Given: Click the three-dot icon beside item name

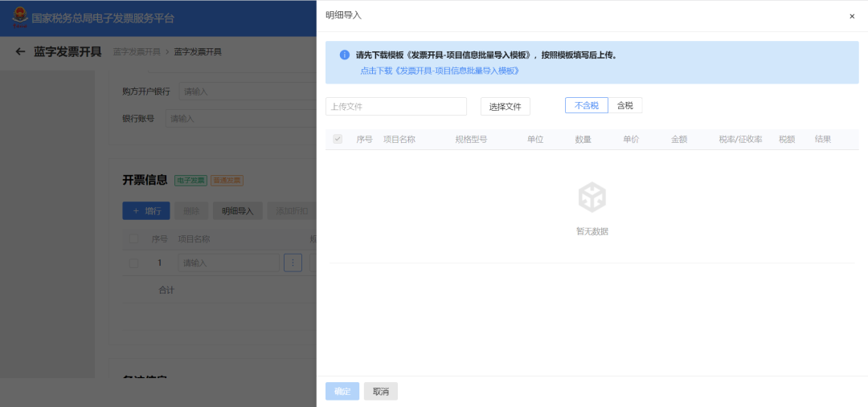Looking at the screenshot, I should tap(293, 263).
